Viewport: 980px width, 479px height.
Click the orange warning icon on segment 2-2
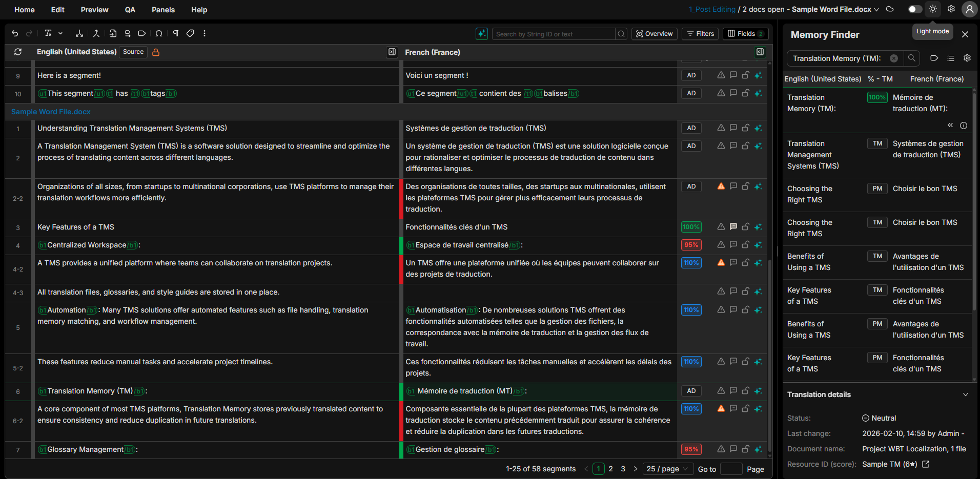721,186
